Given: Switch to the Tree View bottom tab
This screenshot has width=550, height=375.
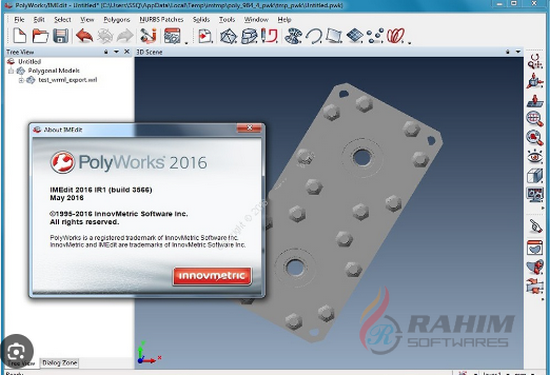Looking at the screenshot, I should pos(22,363).
